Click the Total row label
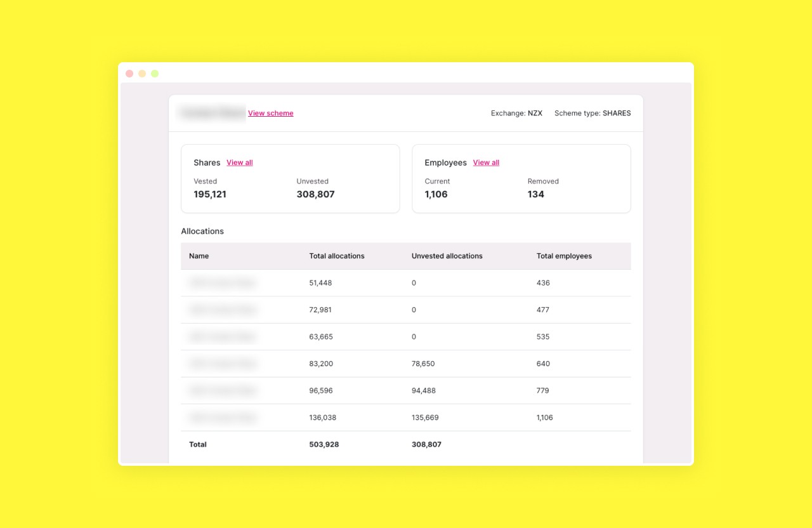Screen dimensions: 812x528 [198, 444]
